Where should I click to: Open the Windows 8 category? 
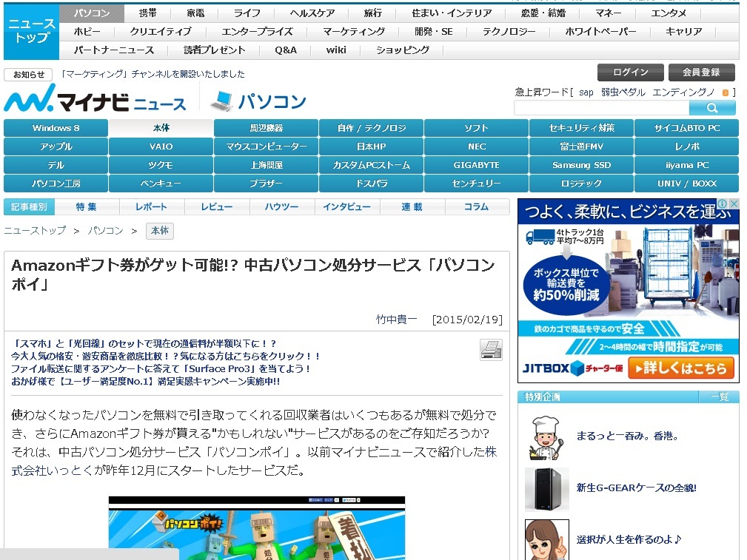[x=56, y=128]
